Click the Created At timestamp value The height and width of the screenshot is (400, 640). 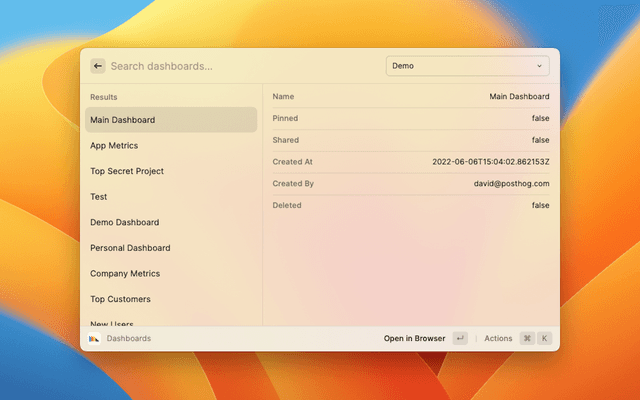pos(490,162)
